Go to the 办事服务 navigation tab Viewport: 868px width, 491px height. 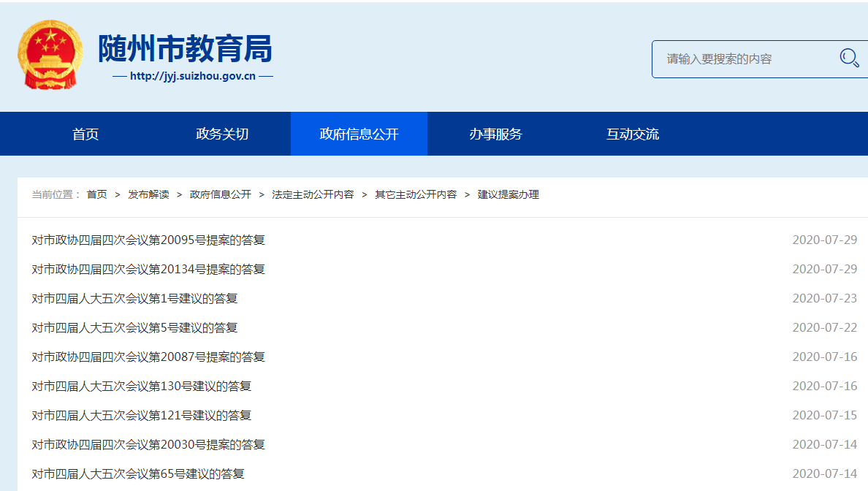[495, 134]
